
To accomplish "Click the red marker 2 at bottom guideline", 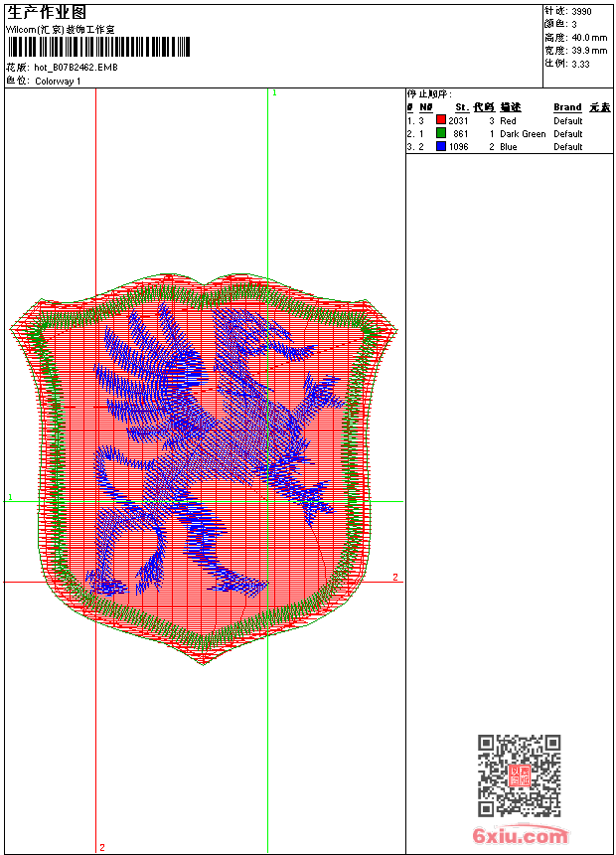I will click(101, 847).
